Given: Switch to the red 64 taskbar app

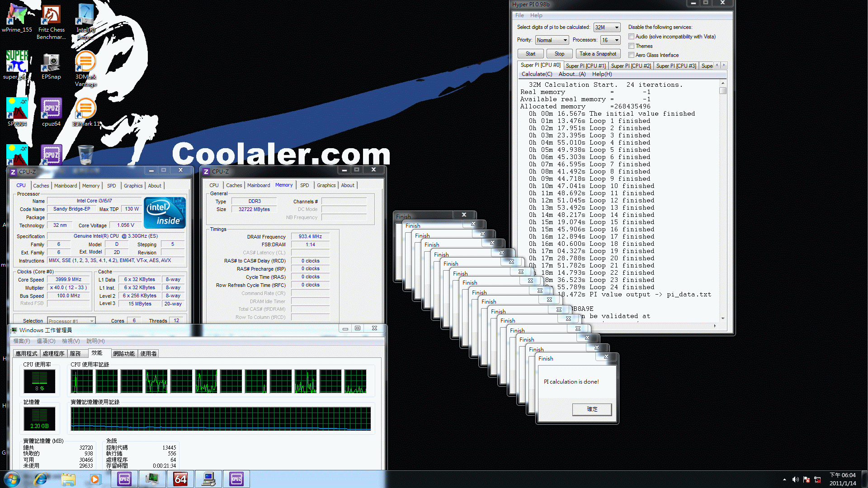Looking at the screenshot, I should click(180, 479).
